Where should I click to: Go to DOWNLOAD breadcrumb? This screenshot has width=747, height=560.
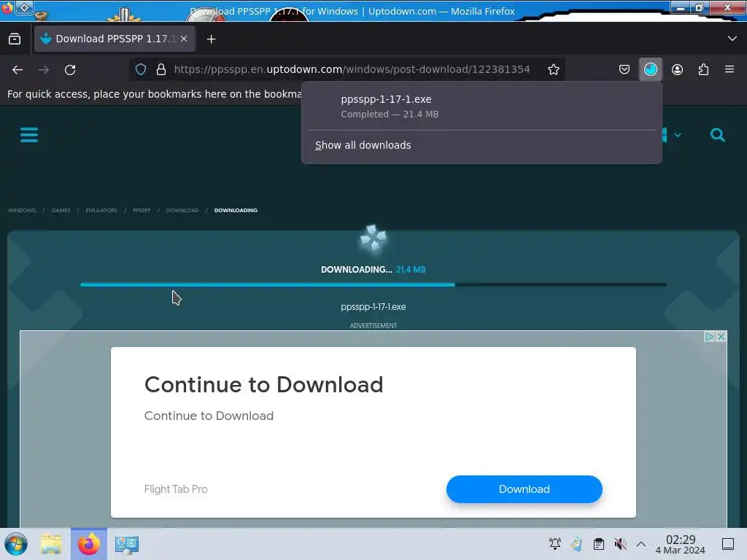(x=182, y=210)
